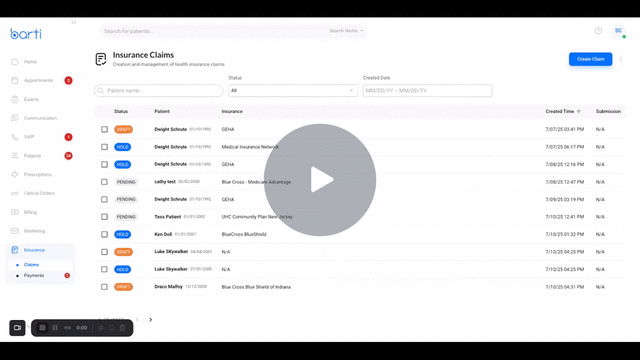640x360 pixels.
Task: Click the VoIP phone icon
Action: (x=15, y=137)
